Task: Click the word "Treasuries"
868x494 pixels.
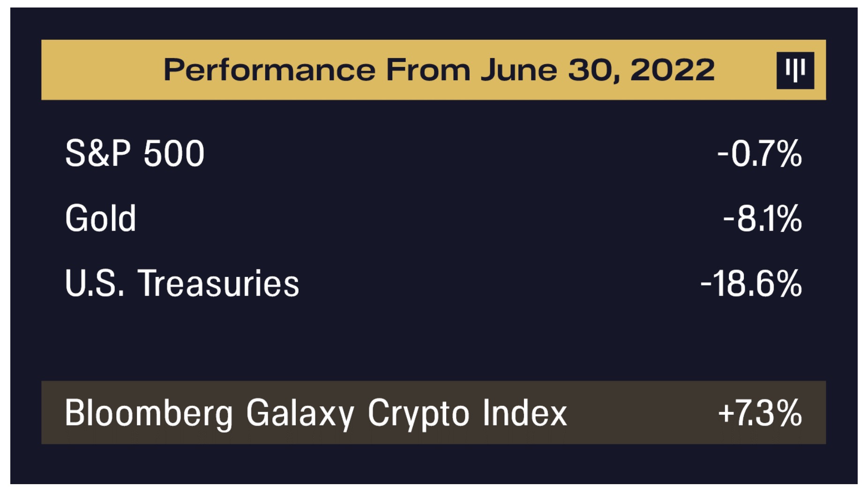Action: click(x=218, y=283)
